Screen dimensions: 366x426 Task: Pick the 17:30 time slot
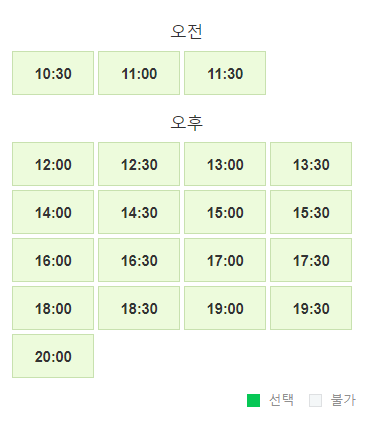point(311,260)
